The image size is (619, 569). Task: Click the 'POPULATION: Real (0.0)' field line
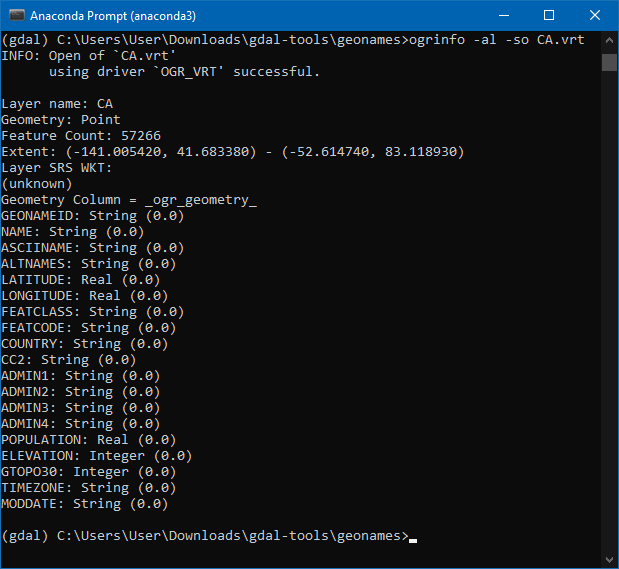coord(89,440)
